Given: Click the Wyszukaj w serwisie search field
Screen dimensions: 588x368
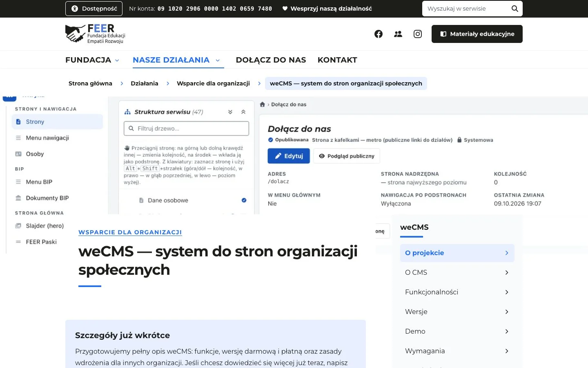Looking at the screenshot, I should pyautogui.click(x=472, y=9).
